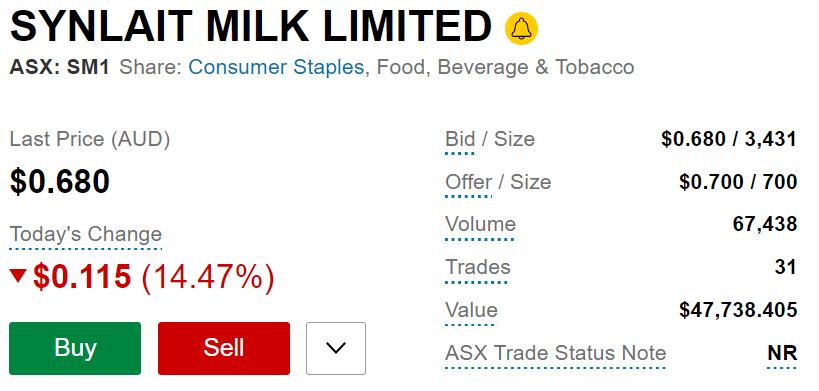Click the Today's Change label

[86, 234]
